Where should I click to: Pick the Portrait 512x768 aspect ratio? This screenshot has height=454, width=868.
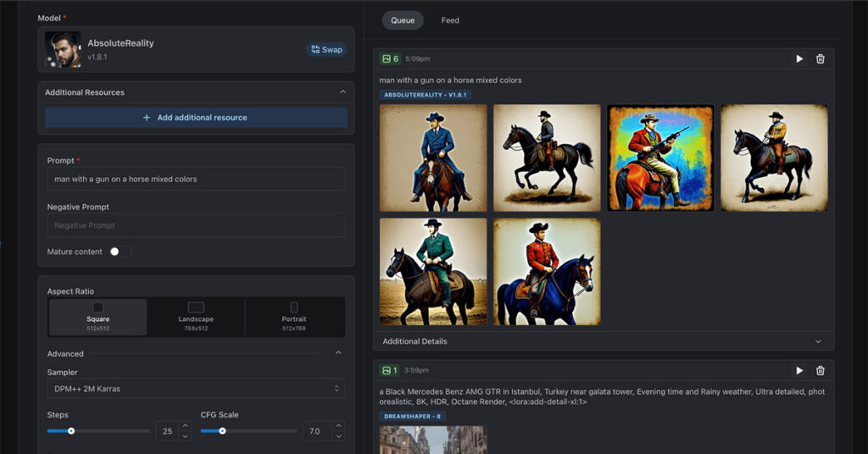294,317
